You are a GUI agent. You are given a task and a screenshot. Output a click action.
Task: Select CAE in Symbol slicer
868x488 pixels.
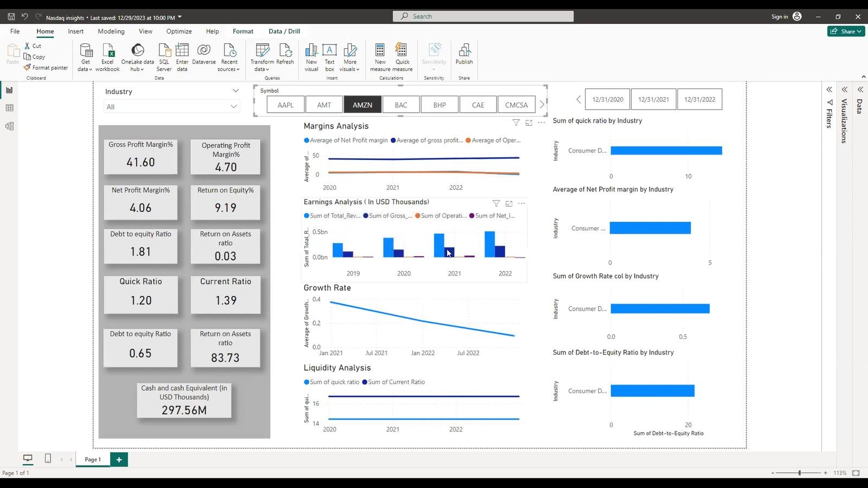478,105
